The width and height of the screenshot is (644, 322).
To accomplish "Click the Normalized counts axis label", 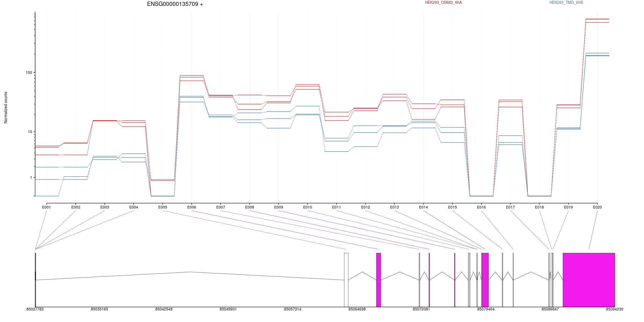I will pos(6,108).
